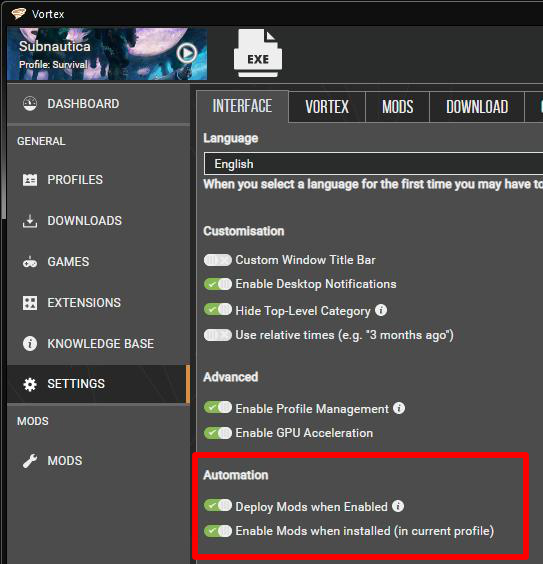Switch to the Mods settings tab

397,107
